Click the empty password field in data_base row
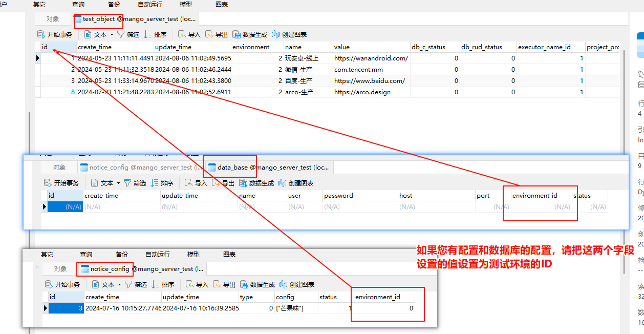644x334 pixels. tap(360, 207)
